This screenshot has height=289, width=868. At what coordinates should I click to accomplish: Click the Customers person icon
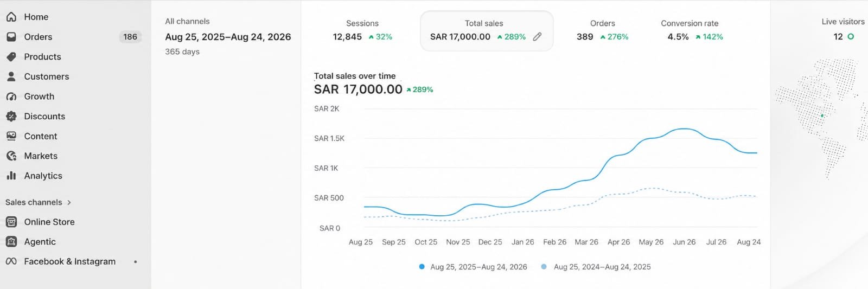(11, 76)
